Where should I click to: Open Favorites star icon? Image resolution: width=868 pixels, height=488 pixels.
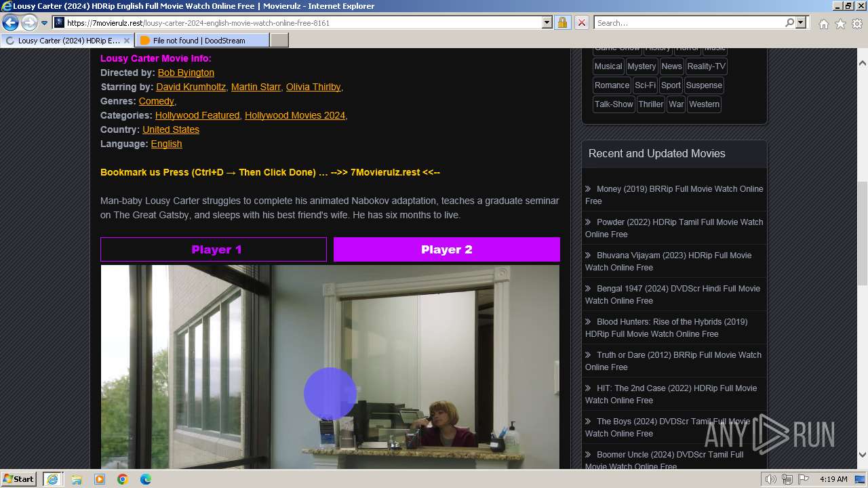pos(840,24)
